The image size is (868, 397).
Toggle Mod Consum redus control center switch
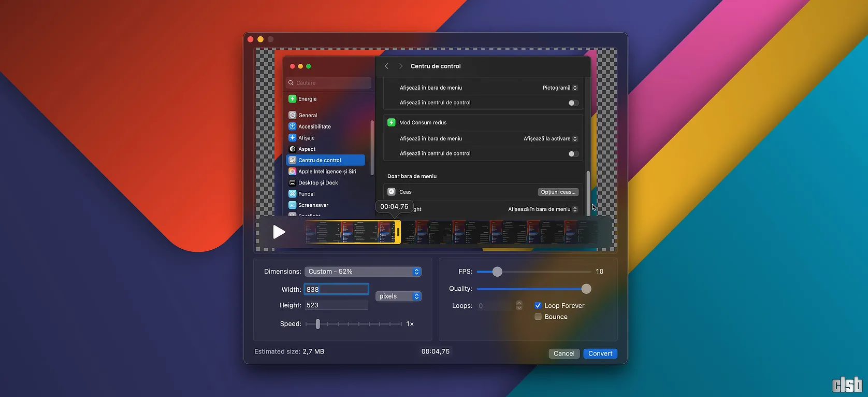click(x=573, y=153)
